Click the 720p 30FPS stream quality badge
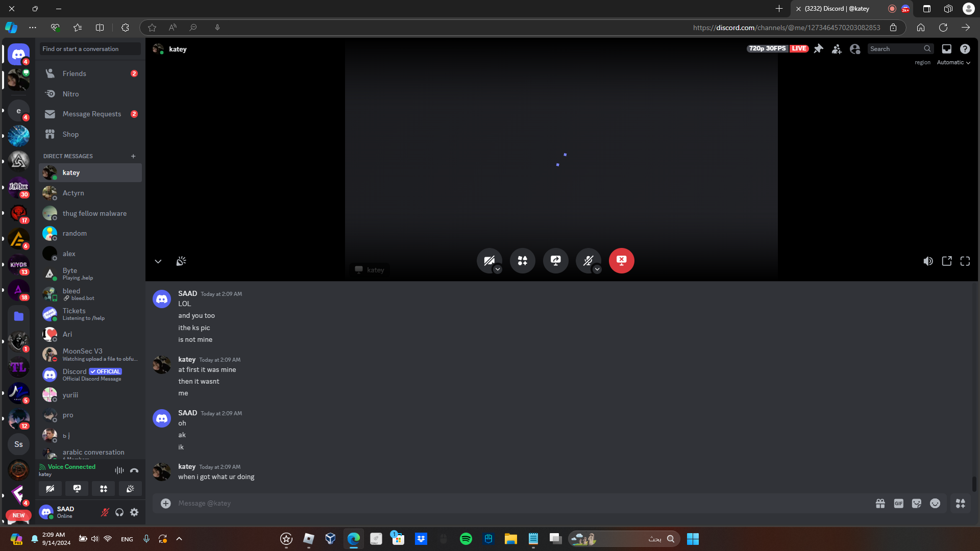Screen dimensions: 980x551 pyautogui.click(x=767, y=48)
